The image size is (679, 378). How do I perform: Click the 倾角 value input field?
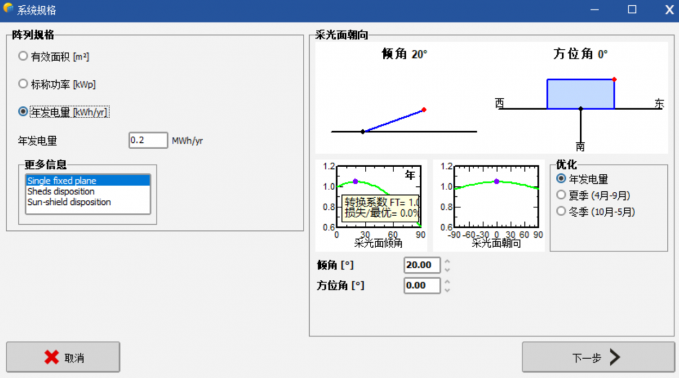click(422, 265)
